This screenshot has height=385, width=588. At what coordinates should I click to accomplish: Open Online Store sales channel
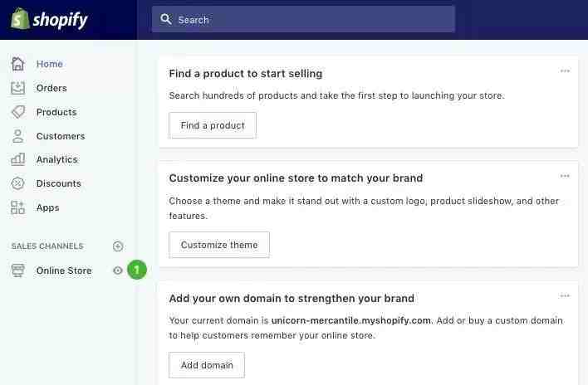64,270
